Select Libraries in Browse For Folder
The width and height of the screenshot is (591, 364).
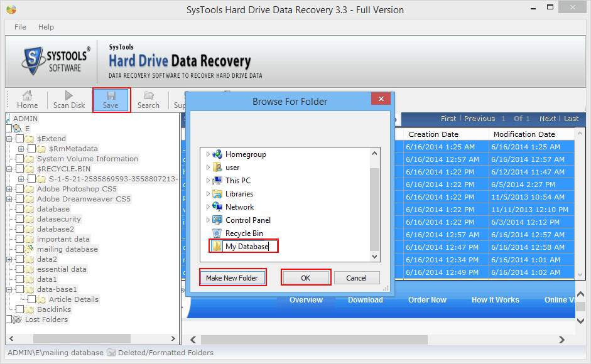[239, 194]
